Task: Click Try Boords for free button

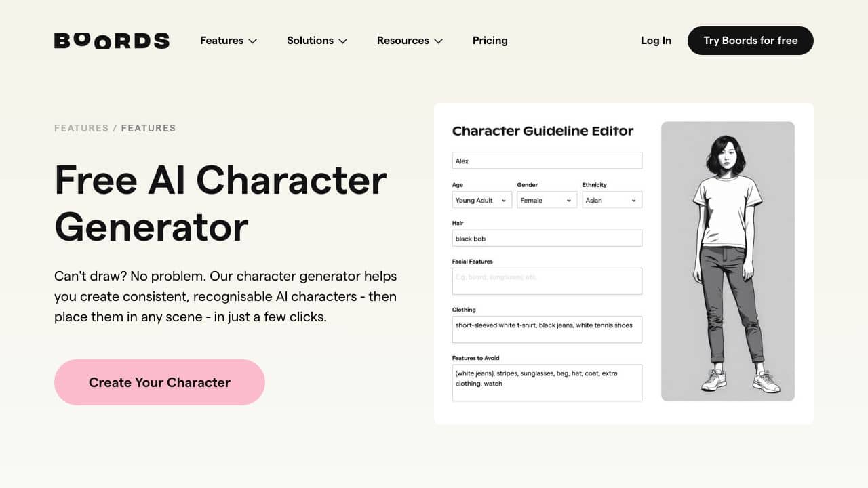Action: point(751,41)
